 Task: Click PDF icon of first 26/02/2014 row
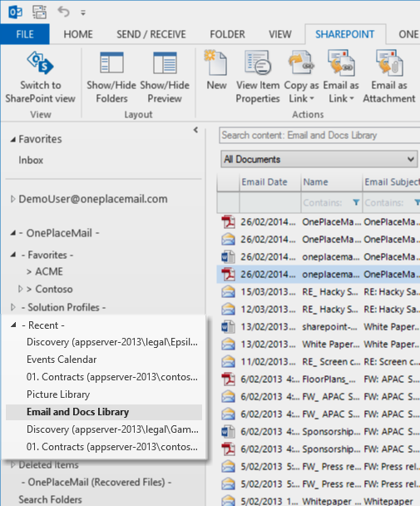tap(228, 222)
